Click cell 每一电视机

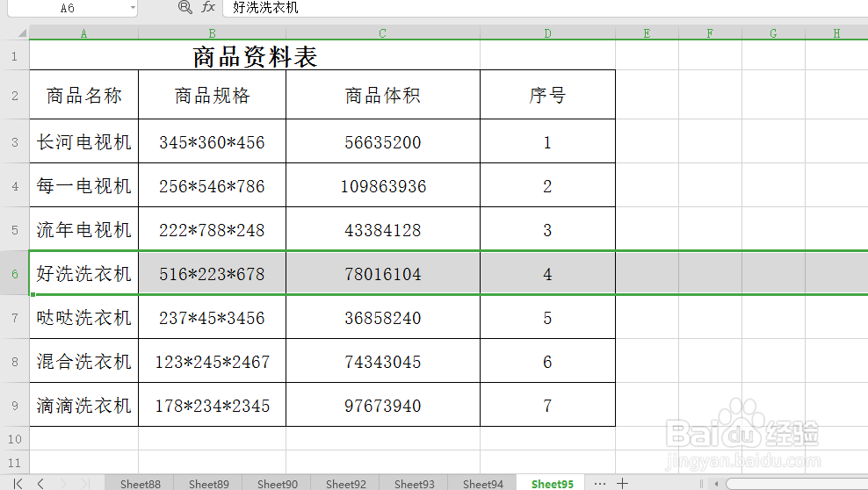pos(83,186)
